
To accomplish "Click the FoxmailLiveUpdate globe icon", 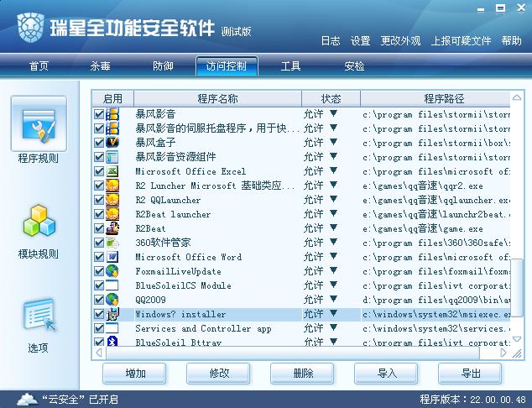I will [x=112, y=271].
